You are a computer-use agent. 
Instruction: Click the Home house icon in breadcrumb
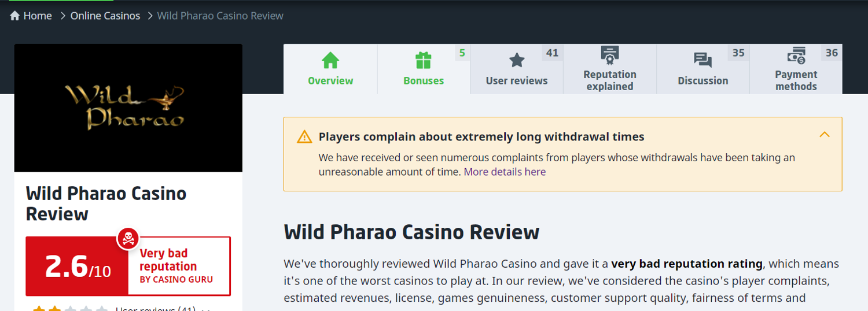point(15,16)
